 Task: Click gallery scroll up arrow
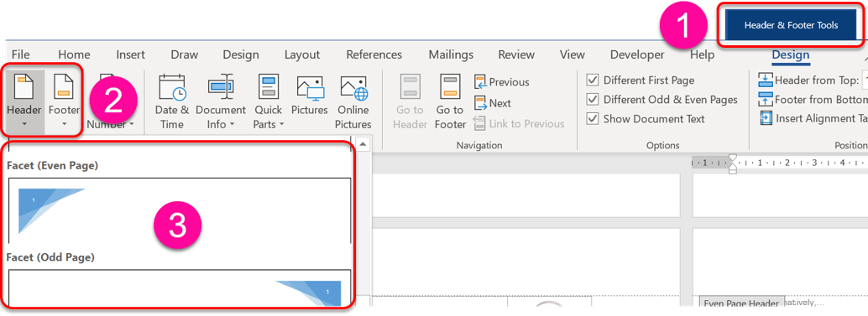[x=363, y=144]
